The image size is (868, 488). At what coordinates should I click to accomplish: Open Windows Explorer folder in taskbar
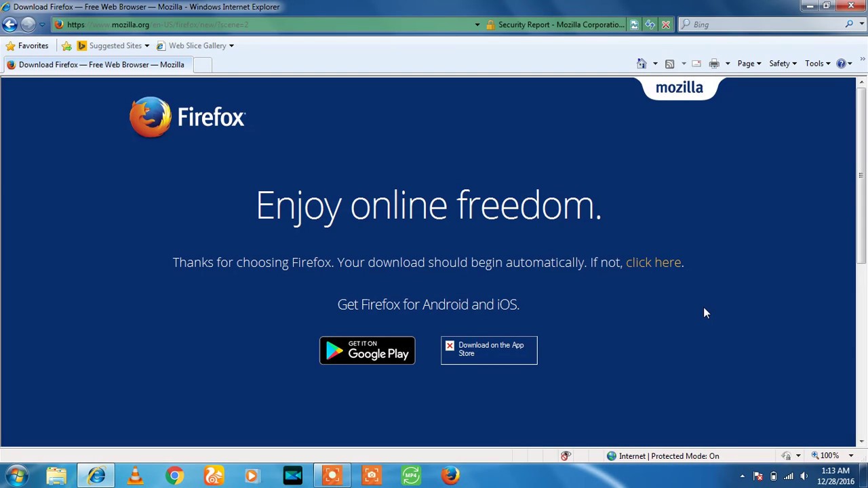click(x=56, y=476)
